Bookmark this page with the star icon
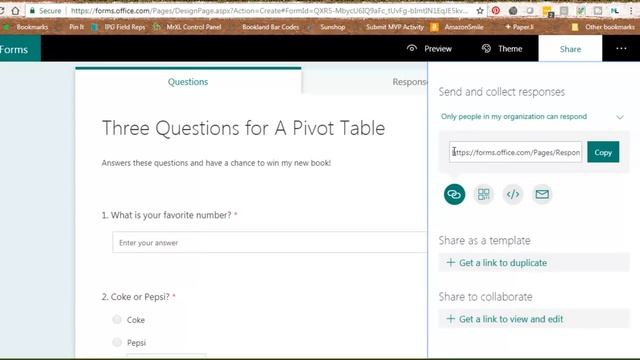This screenshot has width=640, height=360. (480, 11)
